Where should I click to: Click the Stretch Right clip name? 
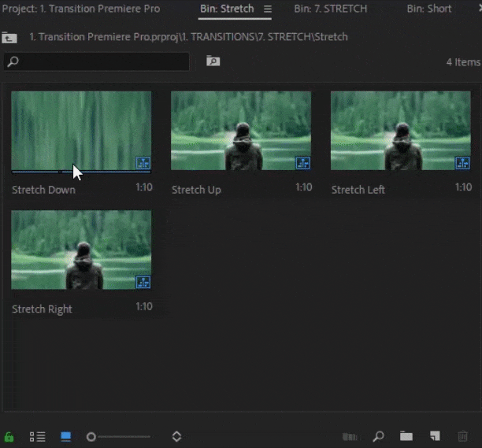[42, 309]
